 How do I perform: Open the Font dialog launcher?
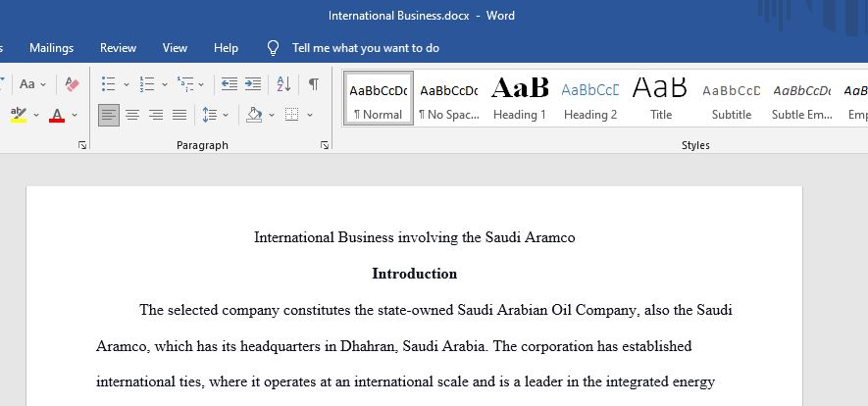coord(82,145)
